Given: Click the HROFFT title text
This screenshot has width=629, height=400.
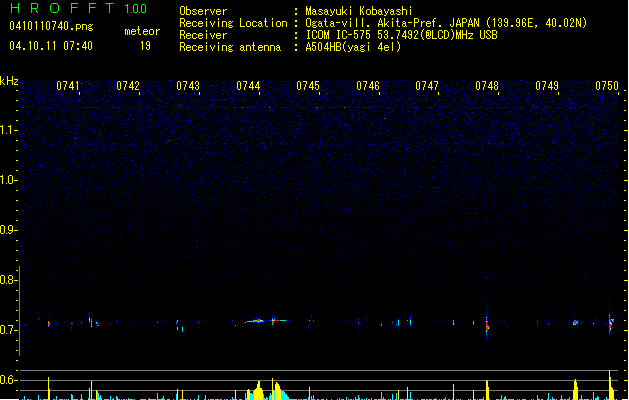Looking at the screenshot, I should tap(62, 8).
